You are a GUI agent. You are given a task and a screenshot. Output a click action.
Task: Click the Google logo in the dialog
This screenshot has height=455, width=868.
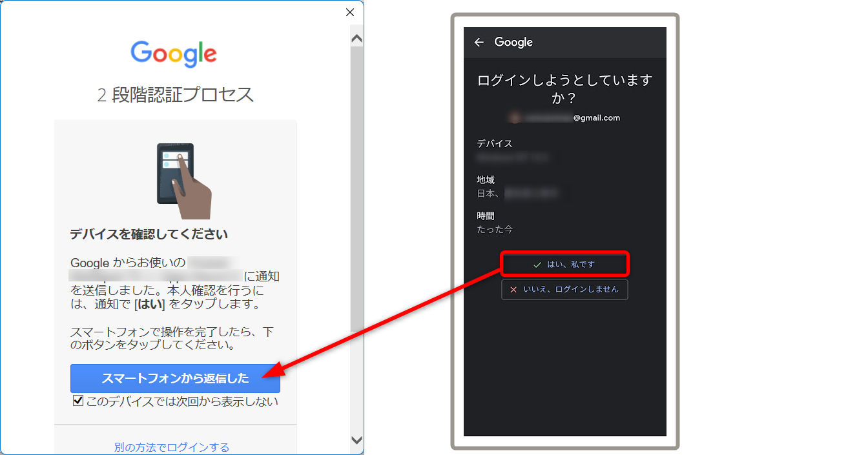(174, 54)
